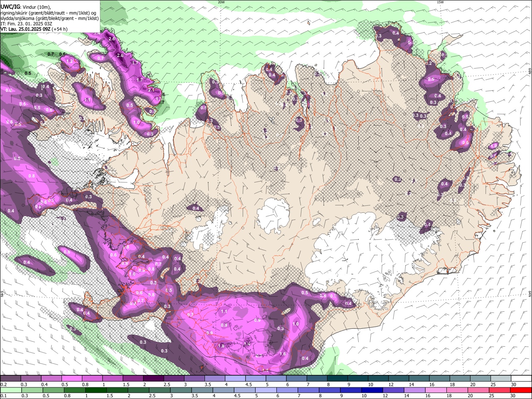This screenshot has height=399, width=532.
Task: Click the top legend swatch between 0.2 and 0.3
Action: coord(10,379)
